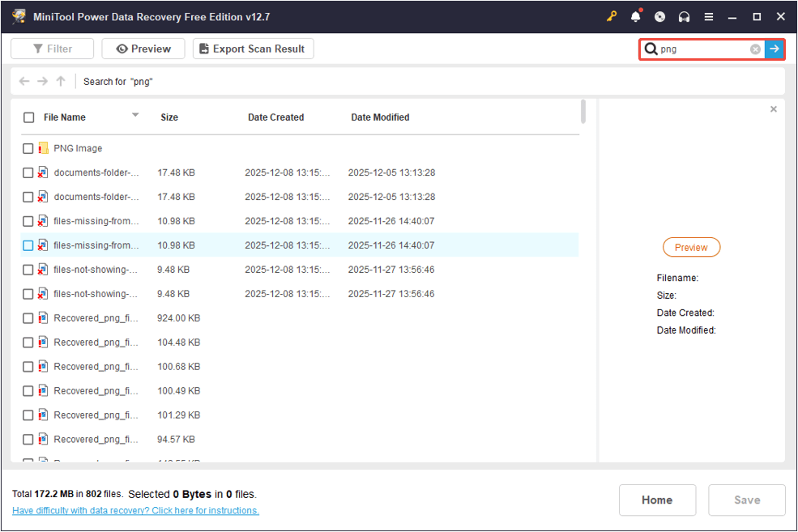
Task: Click the up navigation arrow
Action: (60, 81)
